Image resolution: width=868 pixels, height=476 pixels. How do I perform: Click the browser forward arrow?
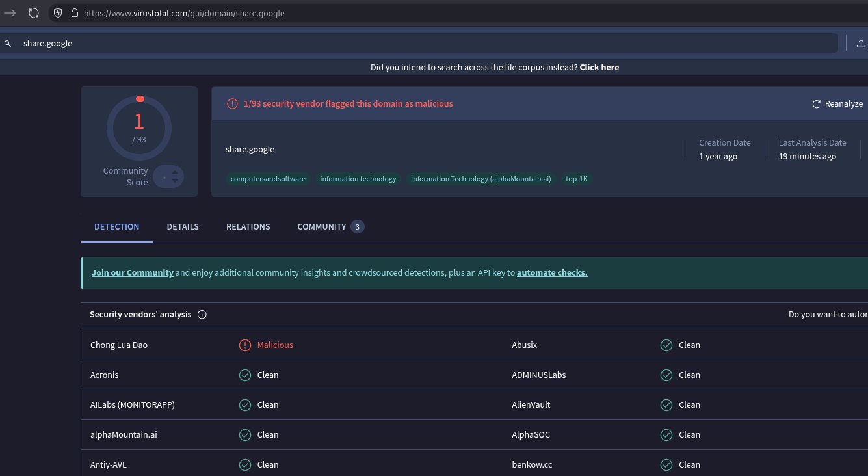tap(10, 13)
